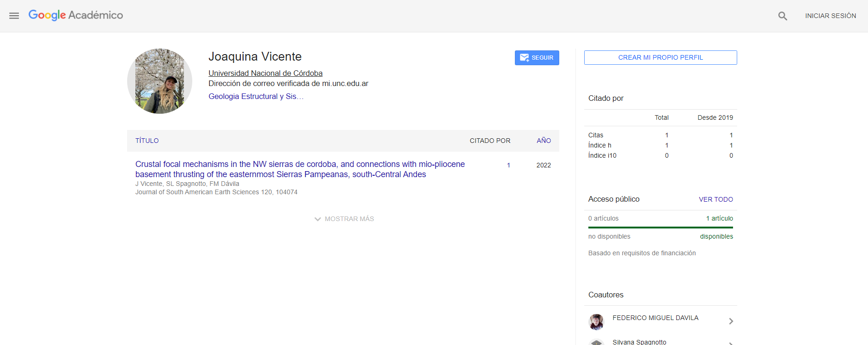868x345 pixels.
Task: Open the Geologia Estructural topic link
Action: [256, 96]
